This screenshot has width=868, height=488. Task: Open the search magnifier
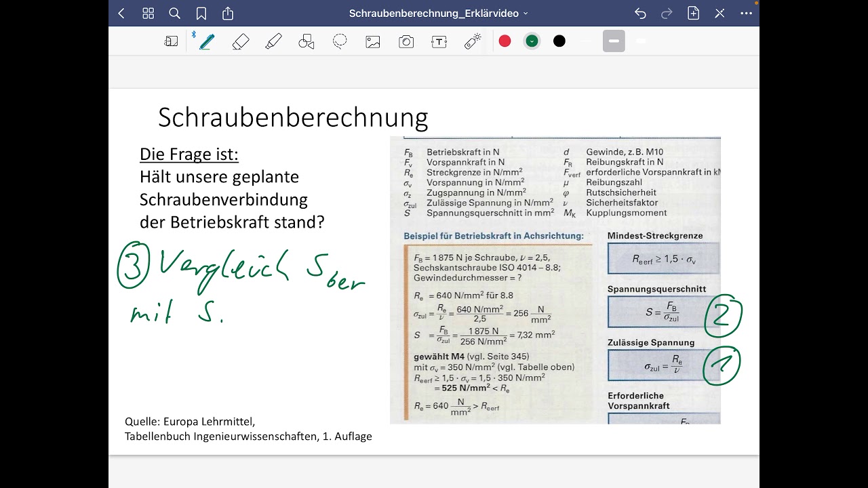pyautogui.click(x=174, y=14)
